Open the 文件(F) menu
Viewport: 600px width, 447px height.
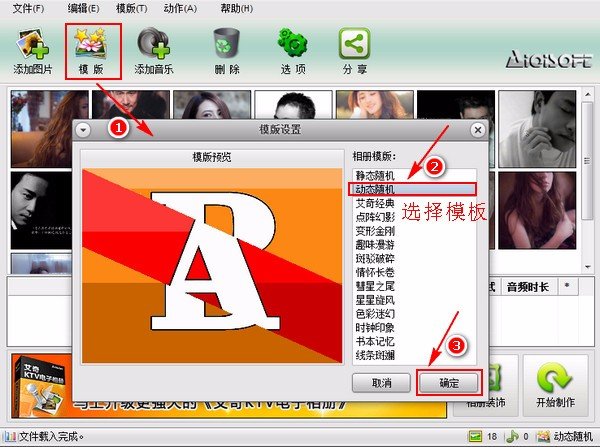click(28, 8)
